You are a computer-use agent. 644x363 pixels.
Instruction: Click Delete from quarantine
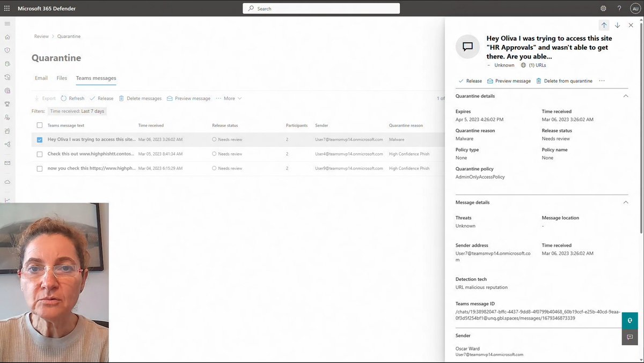564,81
